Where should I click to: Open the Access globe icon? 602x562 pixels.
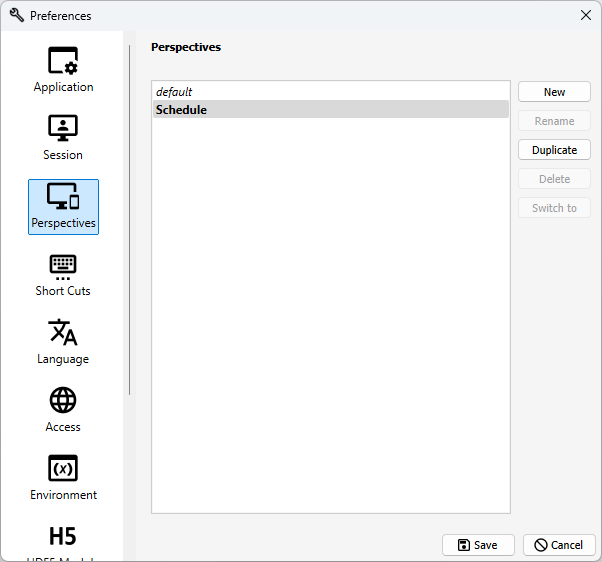63,400
